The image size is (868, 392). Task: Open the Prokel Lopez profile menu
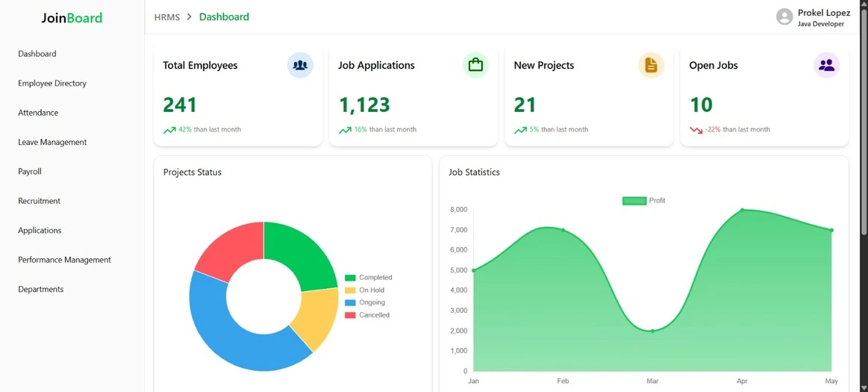coord(823,17)
